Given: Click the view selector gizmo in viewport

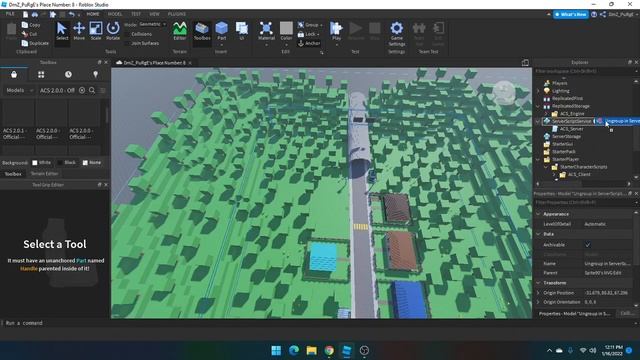Looking at the screenshot, I should tap(504, 92).
